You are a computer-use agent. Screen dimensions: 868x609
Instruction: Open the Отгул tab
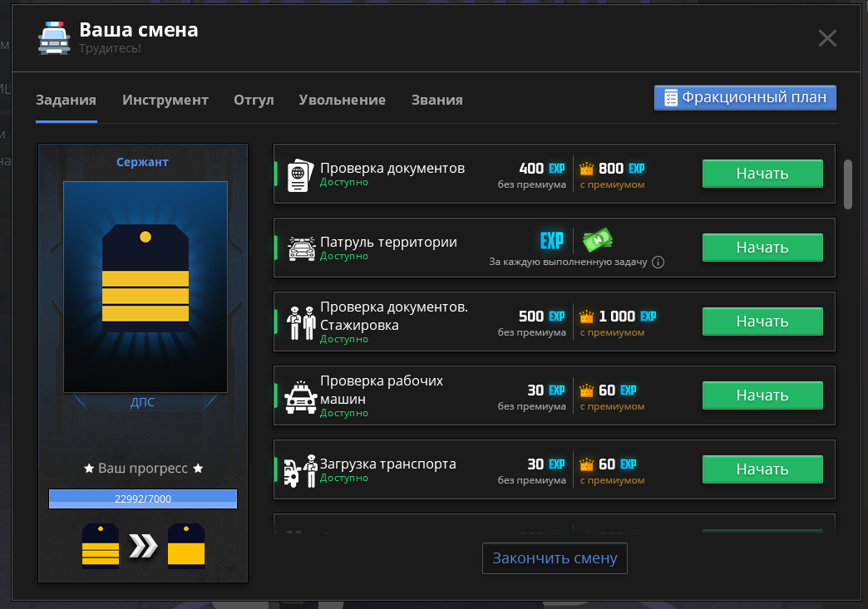pyautogui.click(x=254, y=101)
